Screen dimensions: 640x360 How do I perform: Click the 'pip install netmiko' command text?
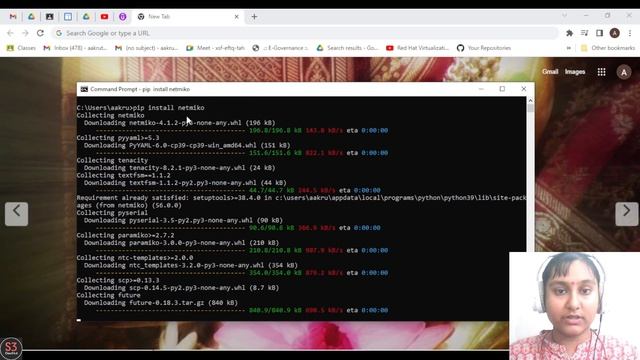[169, 108]
